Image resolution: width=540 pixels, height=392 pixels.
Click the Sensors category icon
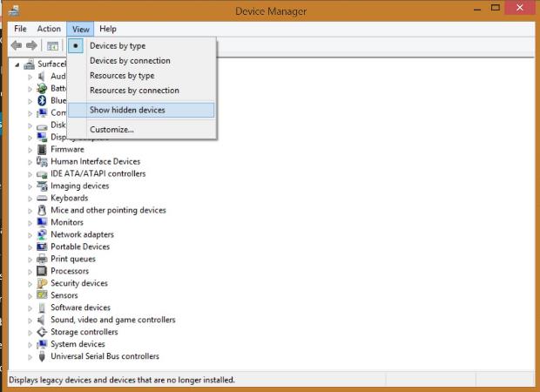click(42, 294)
